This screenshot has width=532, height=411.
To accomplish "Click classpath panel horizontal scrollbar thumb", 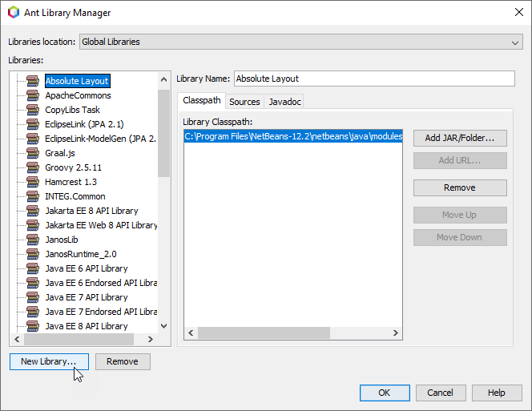I will coord(264,333).
